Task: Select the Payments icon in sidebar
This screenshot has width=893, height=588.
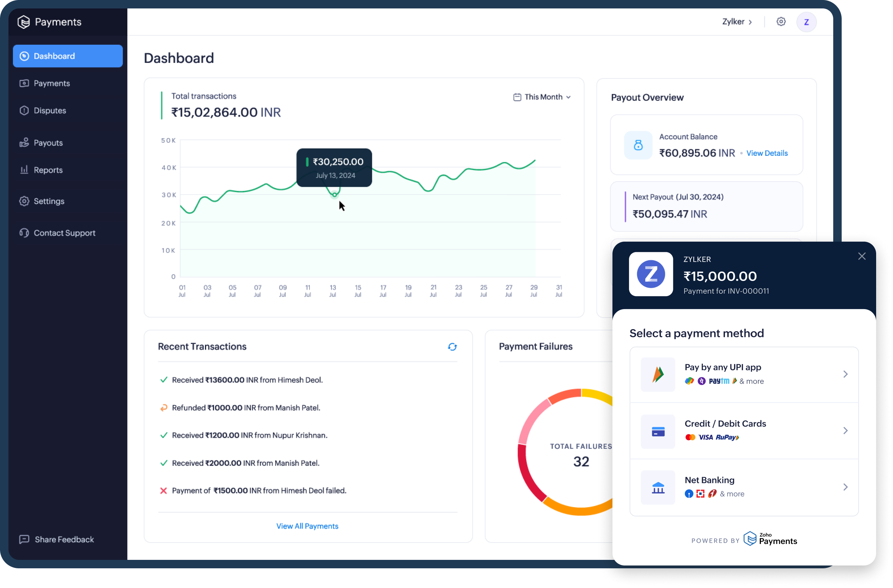Action: click(24, 83)
